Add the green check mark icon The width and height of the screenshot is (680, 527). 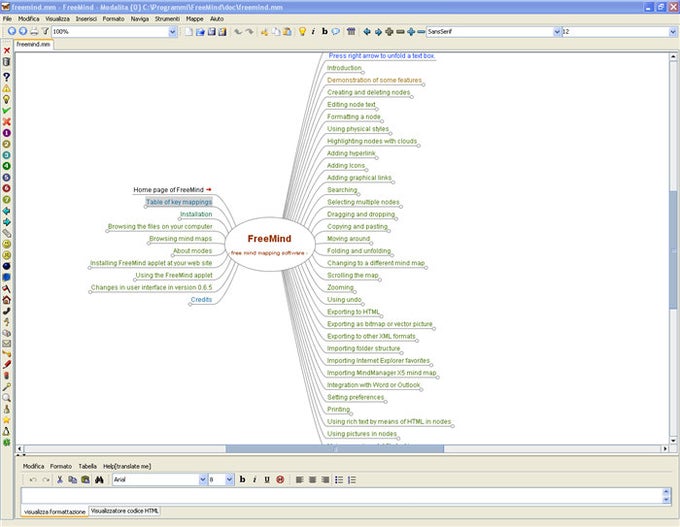[7, 111]
